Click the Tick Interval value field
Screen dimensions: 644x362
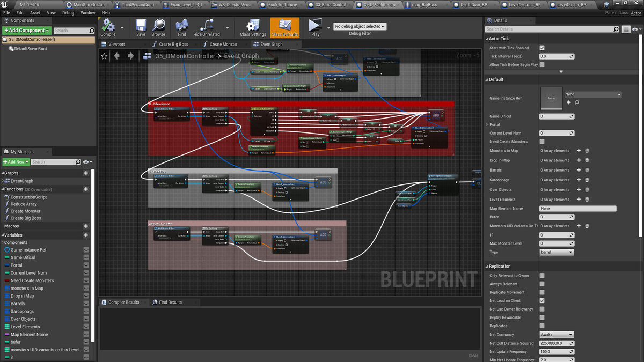[557, 56]
